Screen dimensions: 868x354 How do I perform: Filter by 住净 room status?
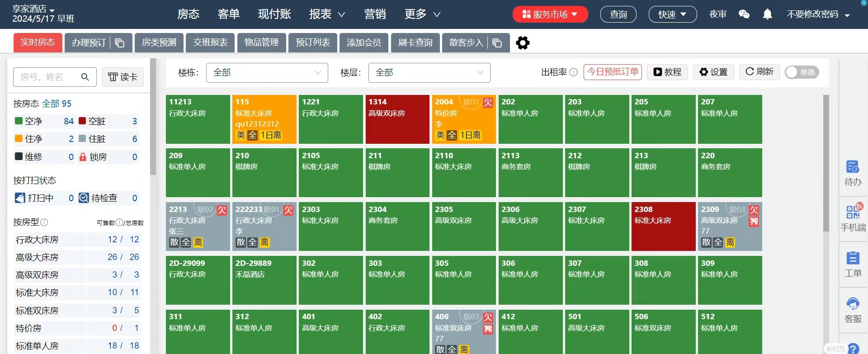coord(44,139)
